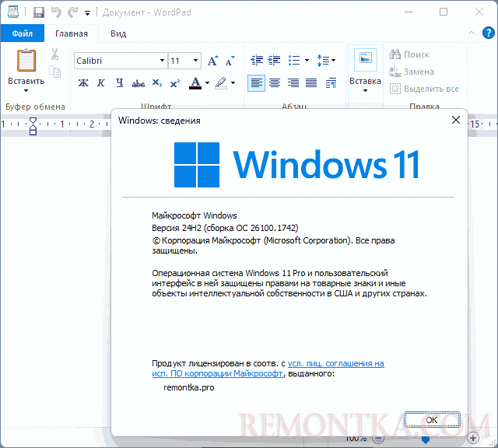498x448 pixels.
Task: Select align text right
Action: (x=293, y=83)
